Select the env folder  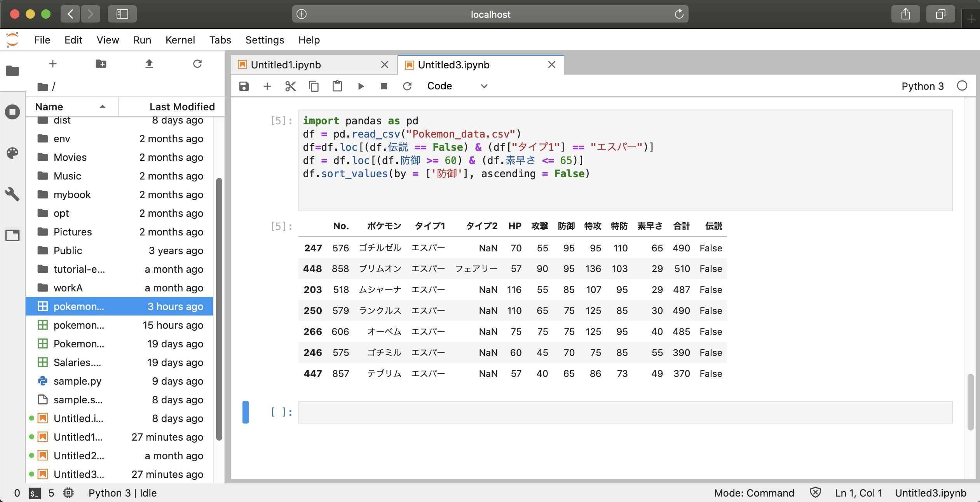click(x=119, y=139)
